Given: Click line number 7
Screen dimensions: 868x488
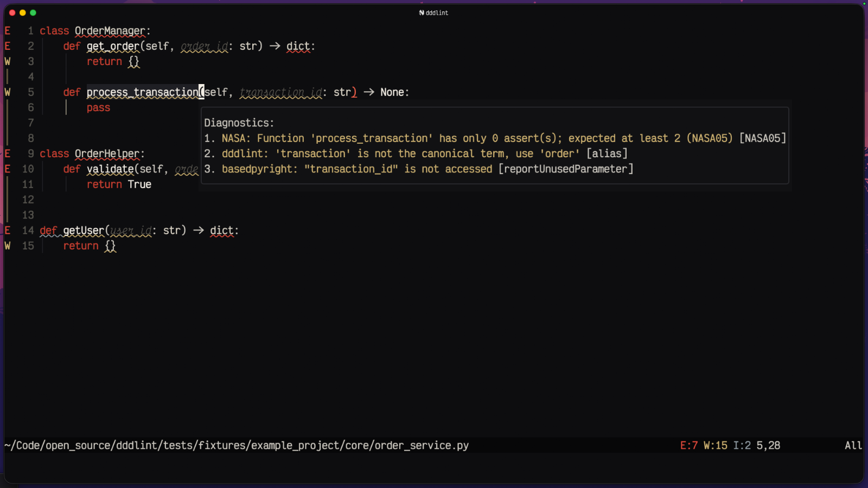Looking at the screenshot, I should (31, 123).
